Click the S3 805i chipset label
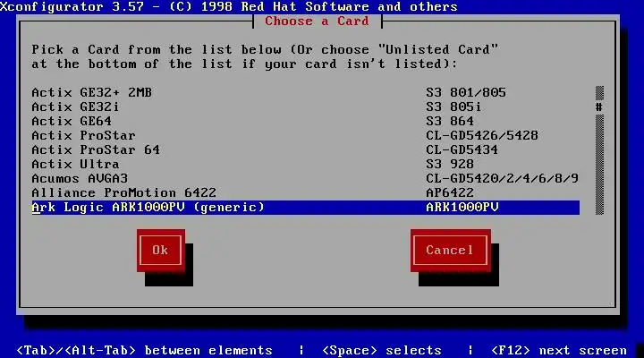 pos(453,107)
